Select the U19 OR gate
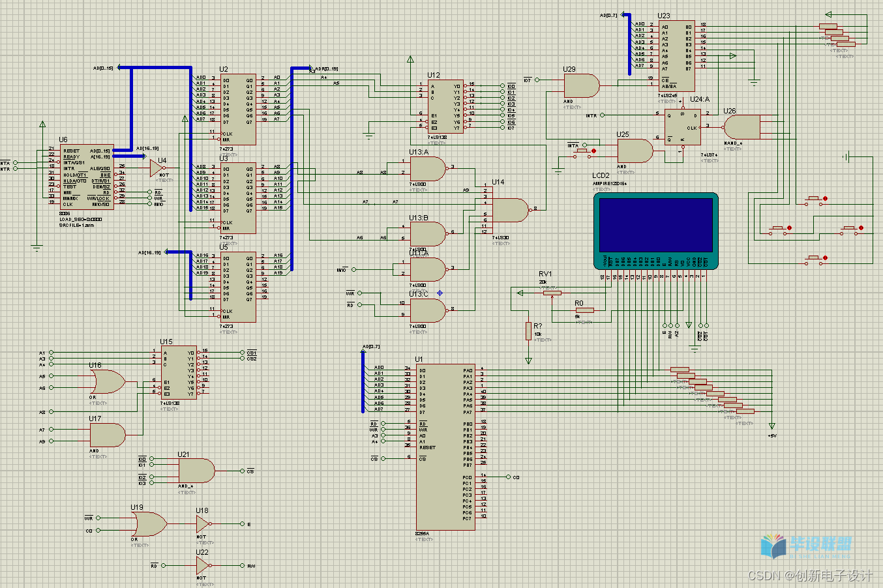The image size is (883, 588). 149,524
